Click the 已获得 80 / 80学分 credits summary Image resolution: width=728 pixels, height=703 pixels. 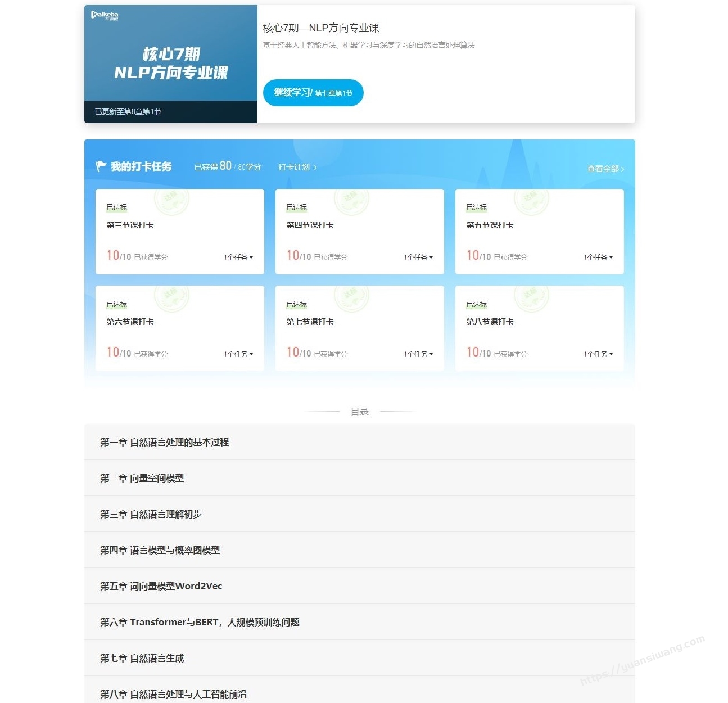[228, 166]
